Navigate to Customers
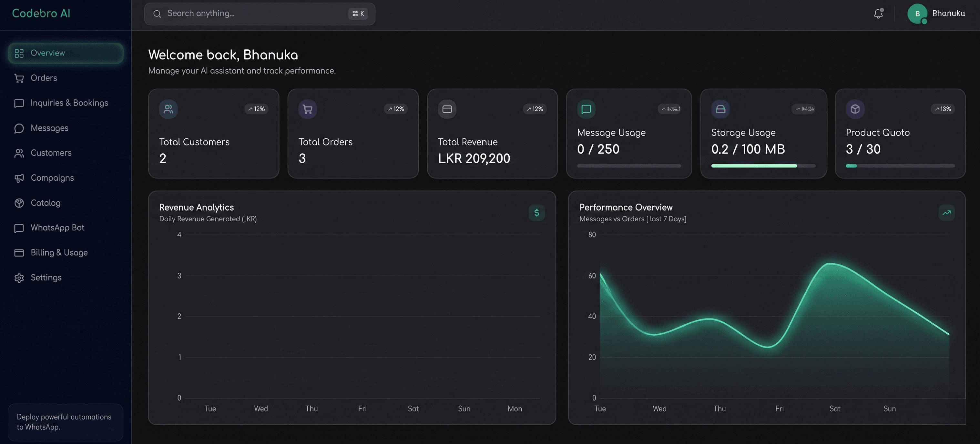Viewport: 980px width, 444px height. tap(66, 153)
